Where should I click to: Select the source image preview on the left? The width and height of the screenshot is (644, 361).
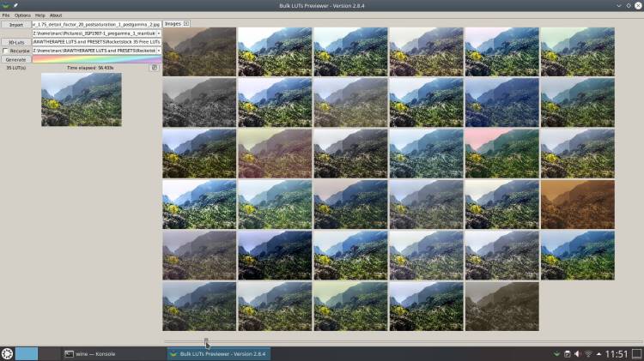pyautogui.click(x=82, y=99)
